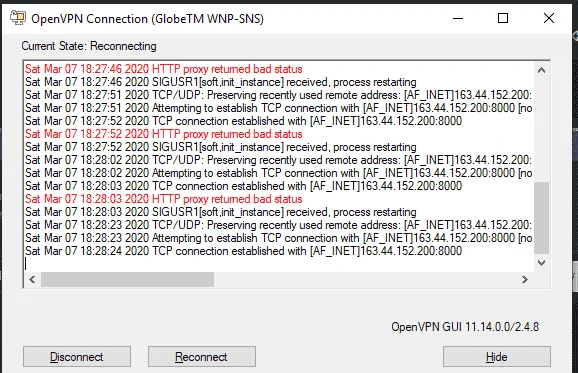Click log line 18:27:52 SIGUSR1 process restarting
This screenshot has height=373, width=578.
point(221,147)
